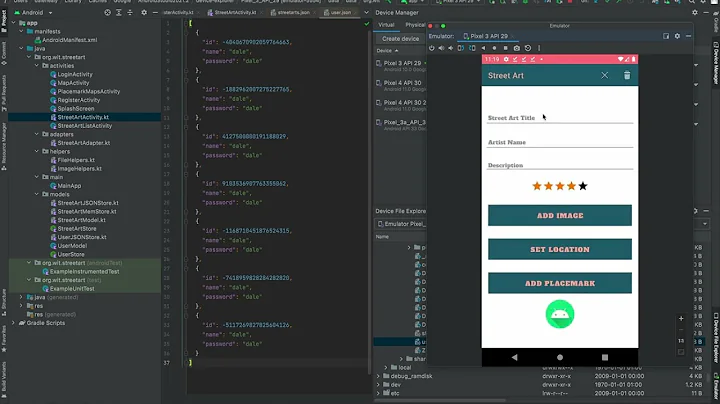The height and width of the screenshot is (404, 720).
Task: Select the Physical tab in Device Manager
Action: click(415, 25)
